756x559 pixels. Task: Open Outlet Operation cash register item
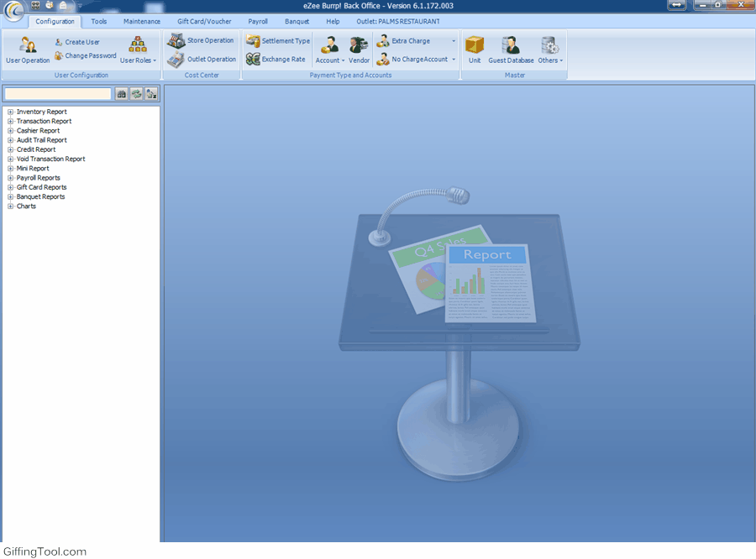coord(202,59)
